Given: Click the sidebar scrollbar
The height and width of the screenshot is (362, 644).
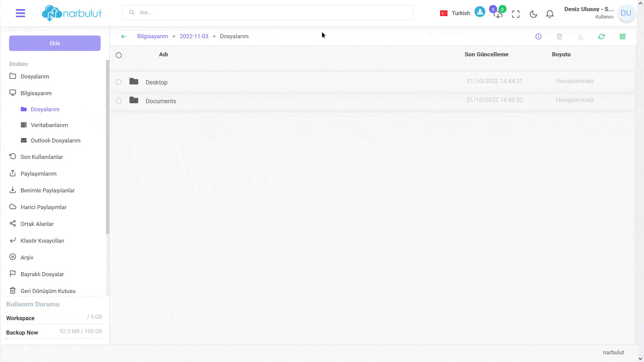Looking at the screenshot, I should [x=108, y=147].
